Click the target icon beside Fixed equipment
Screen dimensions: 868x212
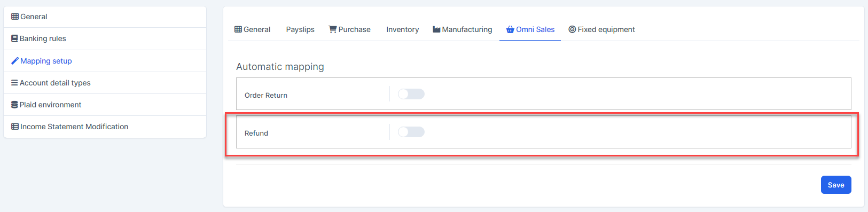[572, 29]
